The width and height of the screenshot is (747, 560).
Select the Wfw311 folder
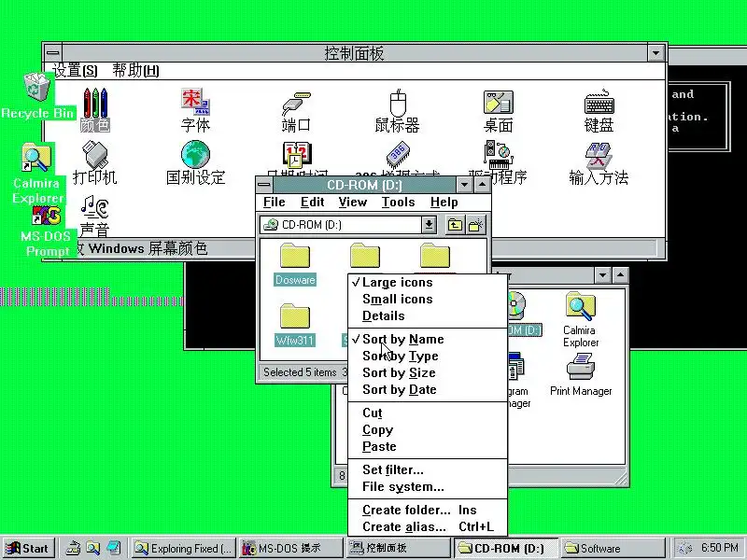(295, 325)
